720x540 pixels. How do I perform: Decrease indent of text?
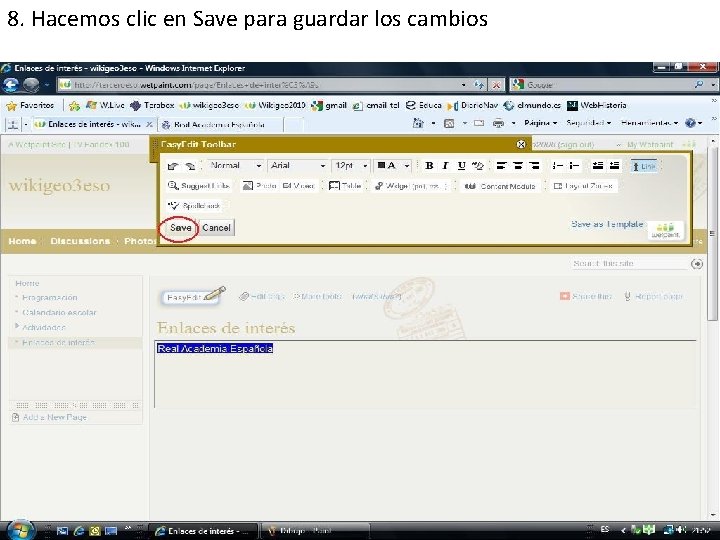pos(597,166)
